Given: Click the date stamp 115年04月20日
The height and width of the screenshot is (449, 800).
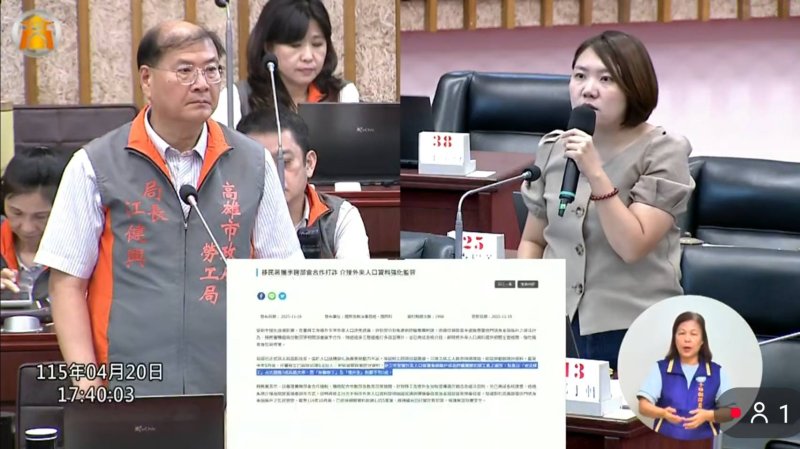Looking at the screenshot, I should point(99,371).
